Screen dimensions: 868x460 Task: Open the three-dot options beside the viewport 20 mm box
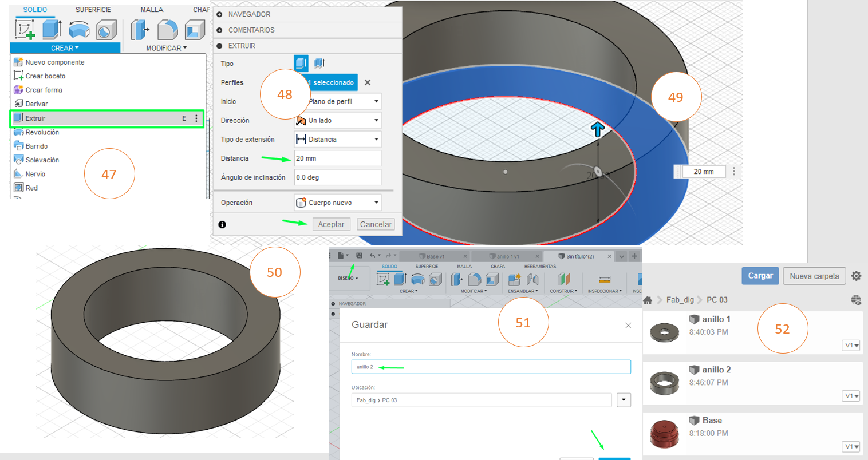[x=734, y=171]
